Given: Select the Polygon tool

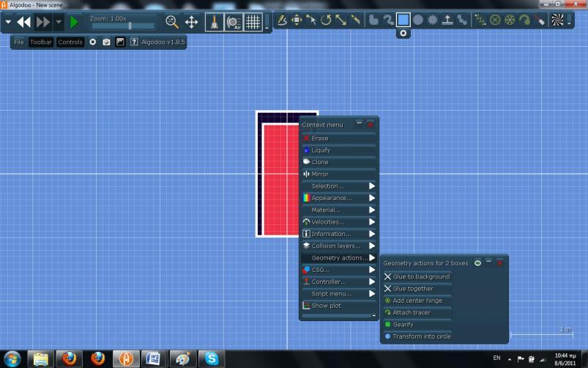Looking at the screenshot, I should pyautogui.click(x=373, y=20).
